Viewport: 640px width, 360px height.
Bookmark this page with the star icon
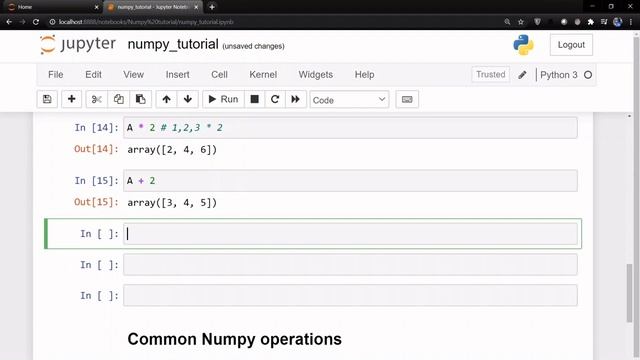(521, 22)
